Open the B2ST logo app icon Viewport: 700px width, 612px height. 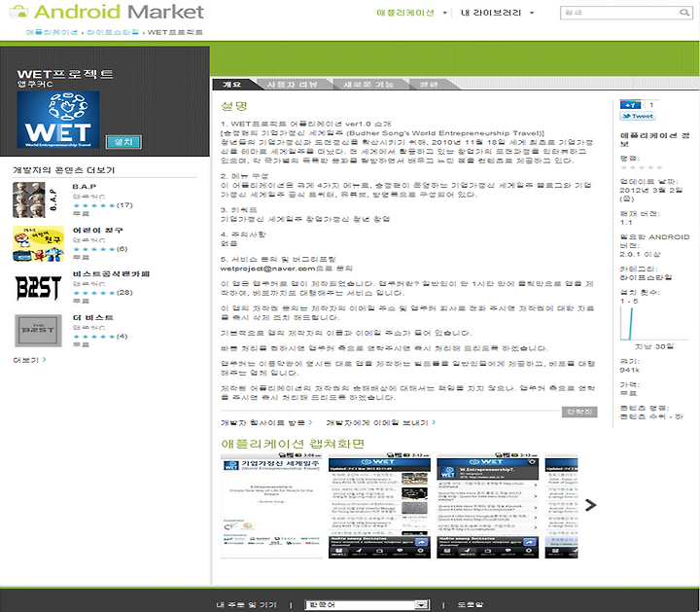tap(38, 287)
